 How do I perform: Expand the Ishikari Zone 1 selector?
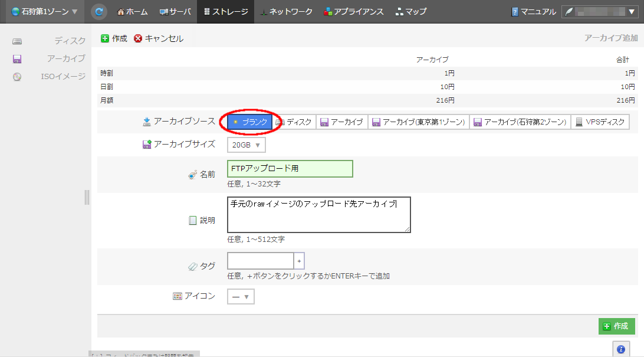click(x=44, y=11)
